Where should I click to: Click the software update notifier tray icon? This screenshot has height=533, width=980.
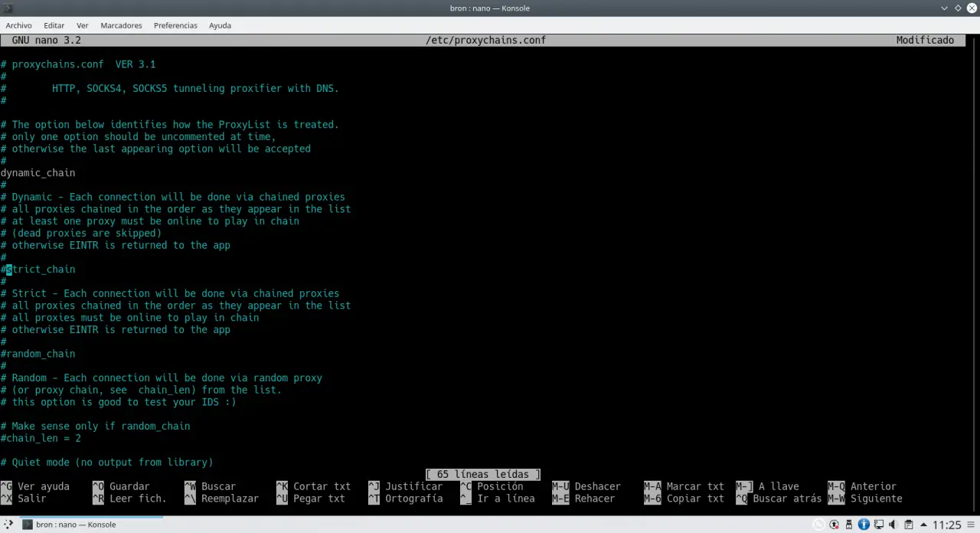[x=834, y=525]
